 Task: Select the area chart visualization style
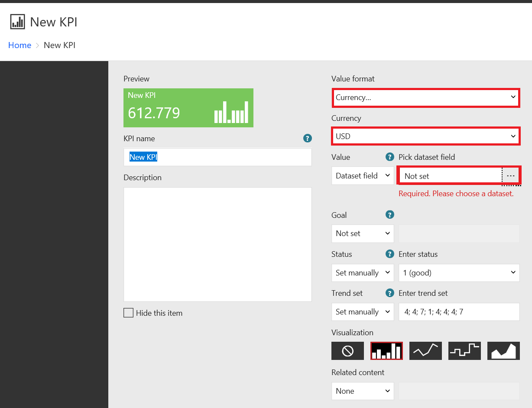coord(503,351)
